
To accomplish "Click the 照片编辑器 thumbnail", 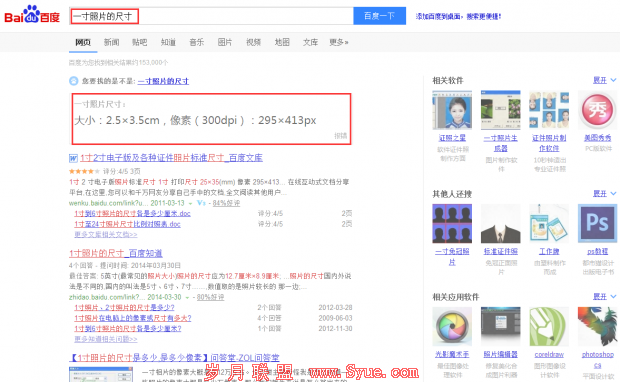I will pos(501,327).
